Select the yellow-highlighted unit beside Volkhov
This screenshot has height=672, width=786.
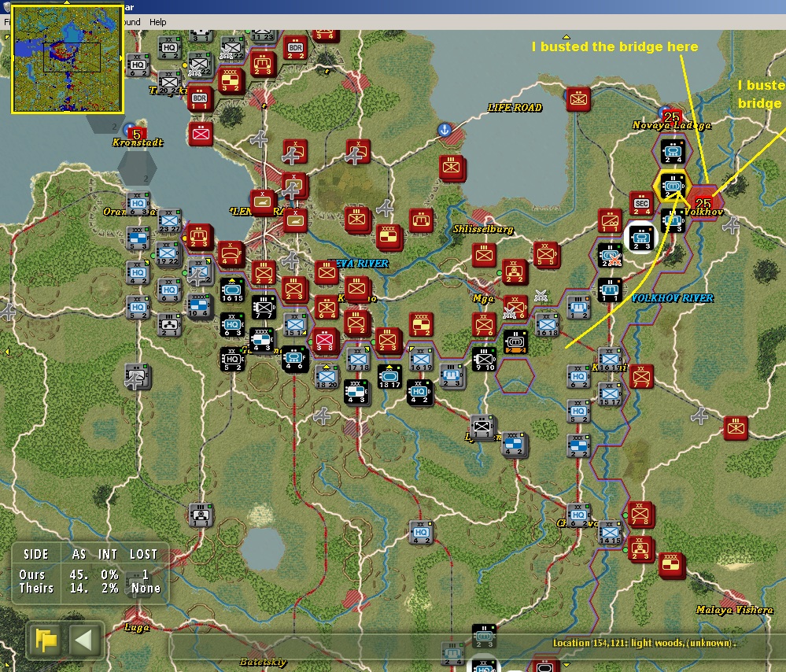(x=673, y=186)
